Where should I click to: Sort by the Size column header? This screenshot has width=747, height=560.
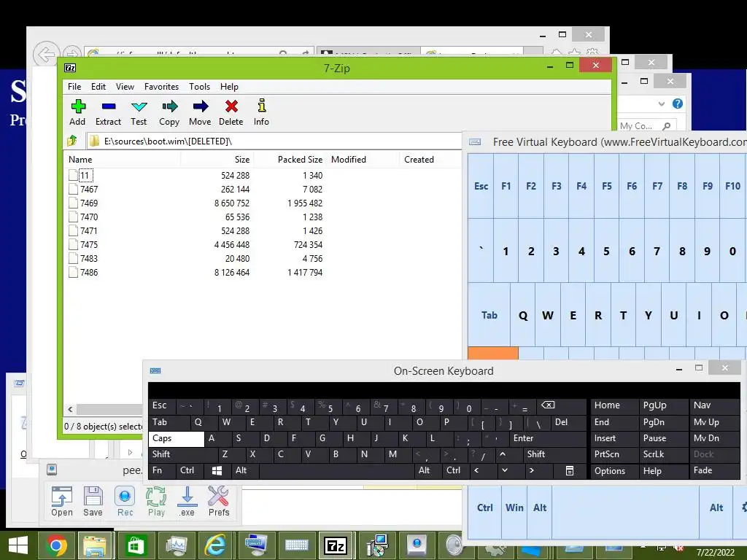pyautogui.click(x=217, y=160)
